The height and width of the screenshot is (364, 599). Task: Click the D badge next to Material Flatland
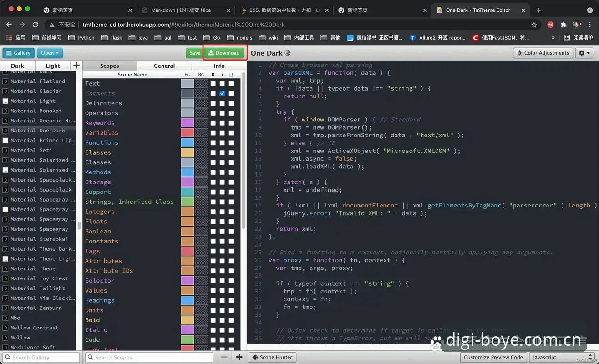[x=5, y=81]
